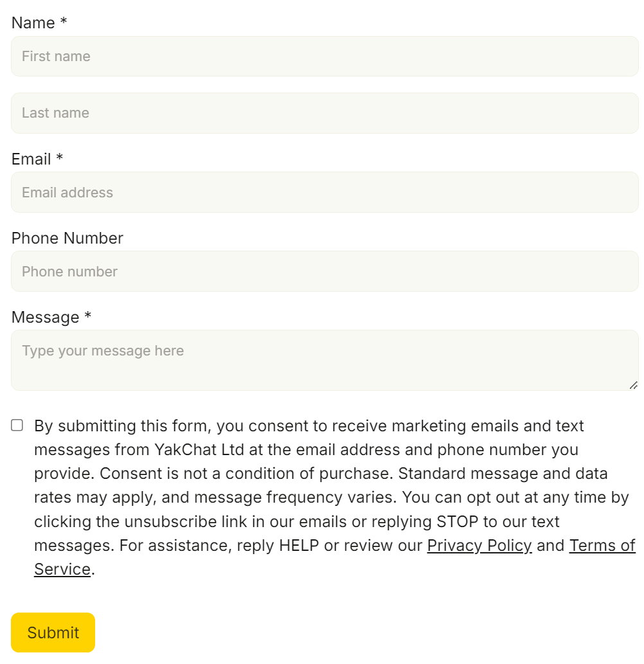The image size is (644, 664).
Task: Click the yellow Submit button
Action: [53, 633]
